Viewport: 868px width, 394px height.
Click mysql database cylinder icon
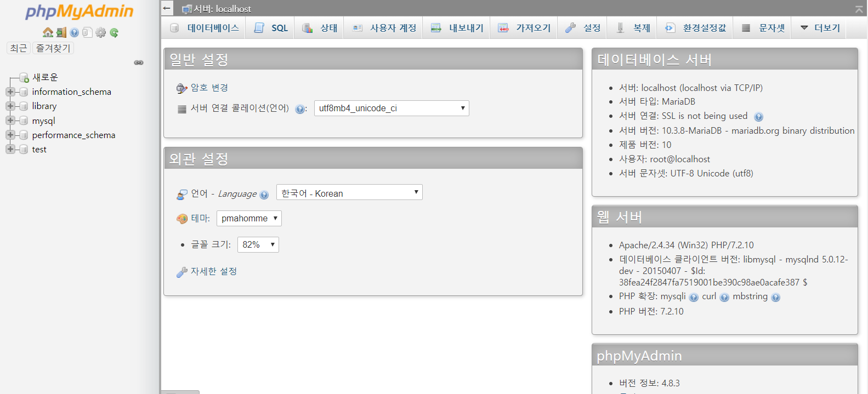(24, 121)
